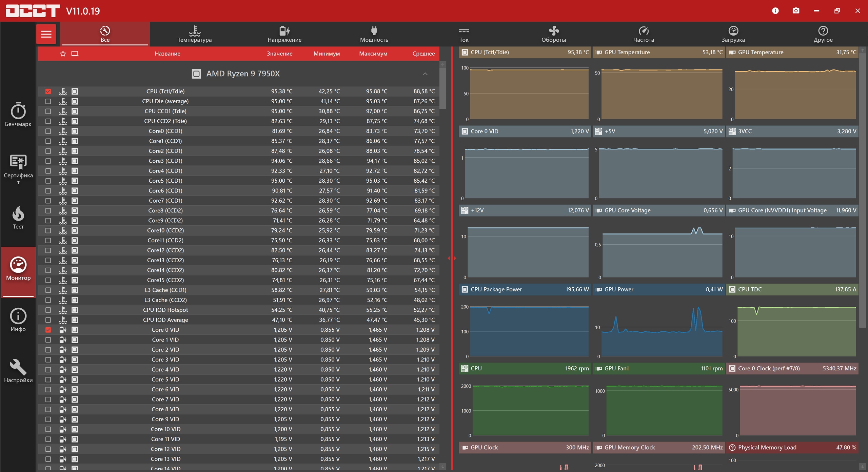The width and height of the screenshot is (868, 472).
Task: Uncheck the Core 0 VID checkbox
Action: click(48, 330)
